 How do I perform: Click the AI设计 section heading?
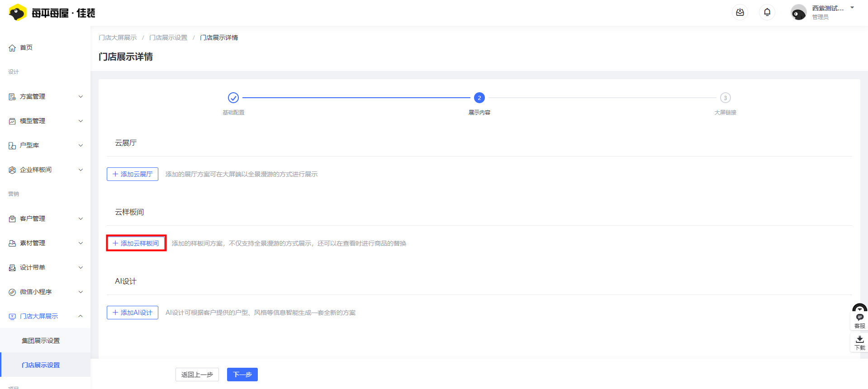pos(126,281)
